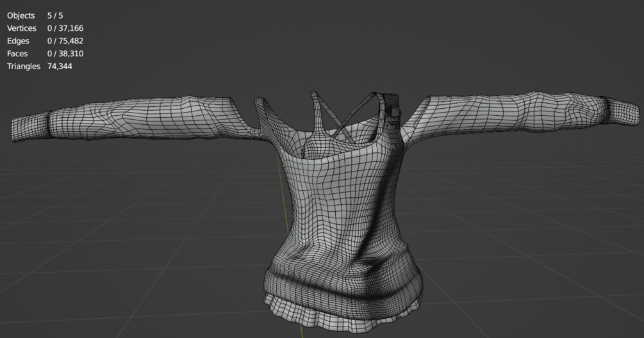The height and width of the screenshot is (338, 644).
Task: Click the Faces 0 / 38,310 statistic
Action: tap(45, 54)
